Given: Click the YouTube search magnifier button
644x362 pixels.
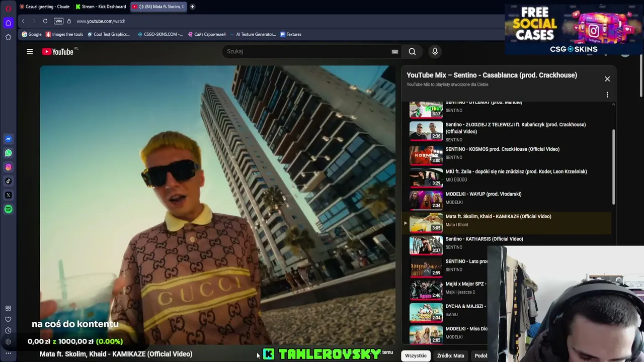Looking at the screenshot, I should pos(412,51).
